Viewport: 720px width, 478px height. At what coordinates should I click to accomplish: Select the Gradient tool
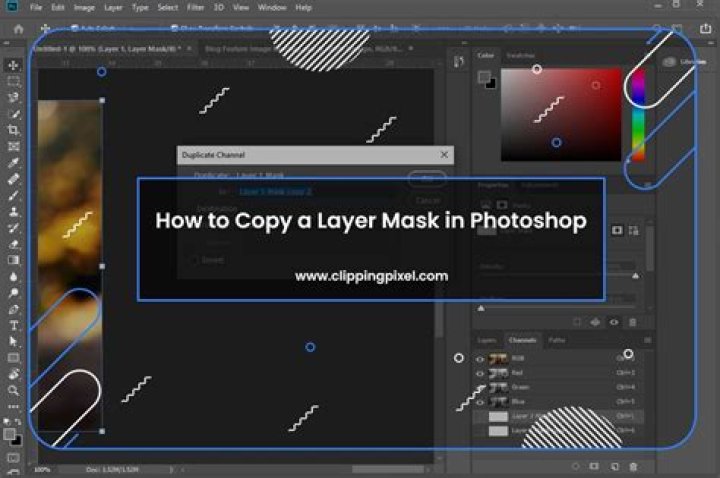click(x=13, y=260)
